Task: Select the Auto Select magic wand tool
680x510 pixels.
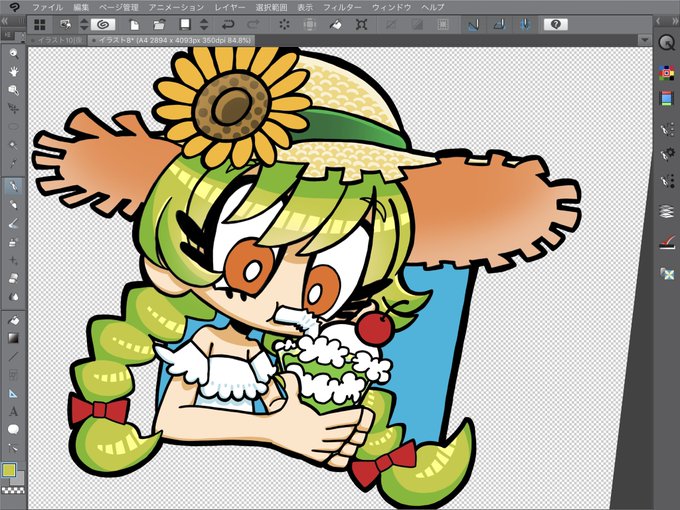Action: (x=13, y=145)
